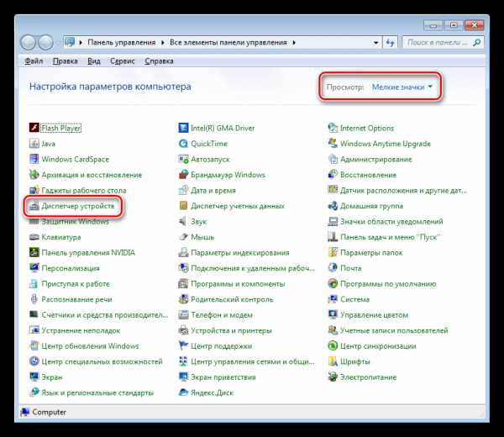The height and width of the screenshot is (437, 504).
Task: Open Диспетчер устройств link
Action: 78,206
